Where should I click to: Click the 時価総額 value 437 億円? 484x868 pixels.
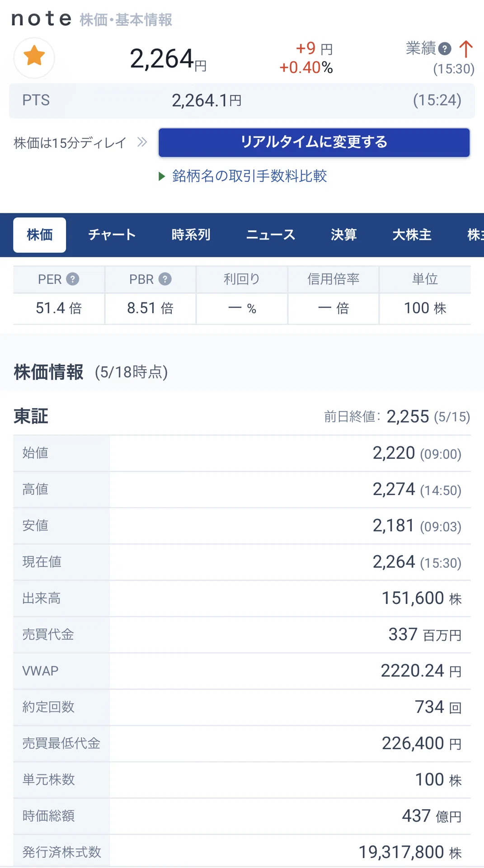coord(432,816)
